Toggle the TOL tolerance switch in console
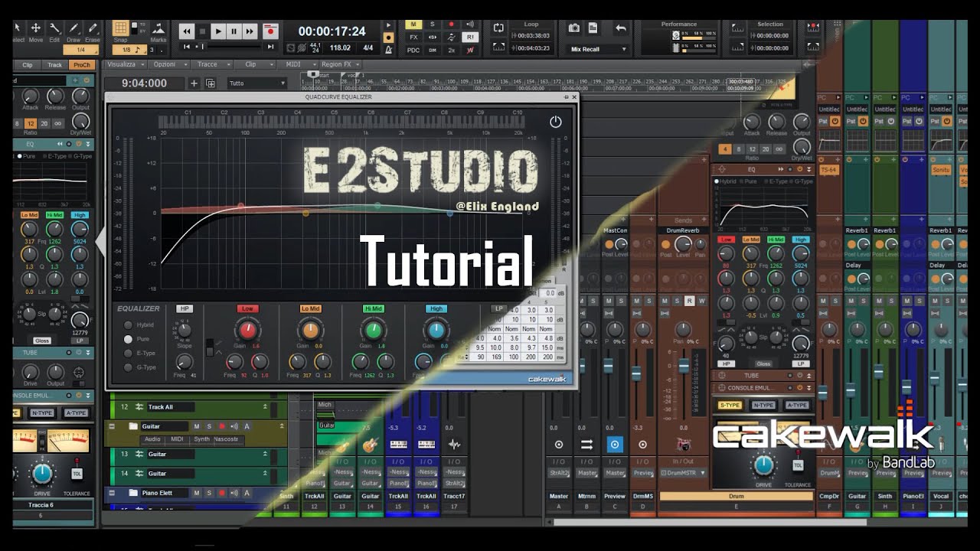 (798, 465)
